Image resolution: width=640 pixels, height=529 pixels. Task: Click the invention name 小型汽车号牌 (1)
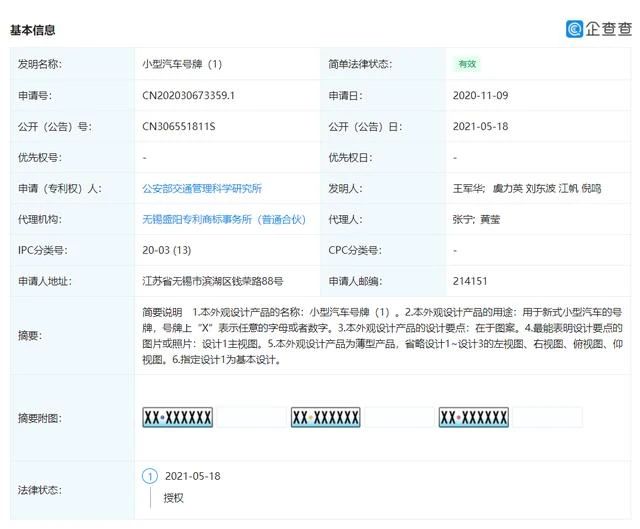point(182,64)
